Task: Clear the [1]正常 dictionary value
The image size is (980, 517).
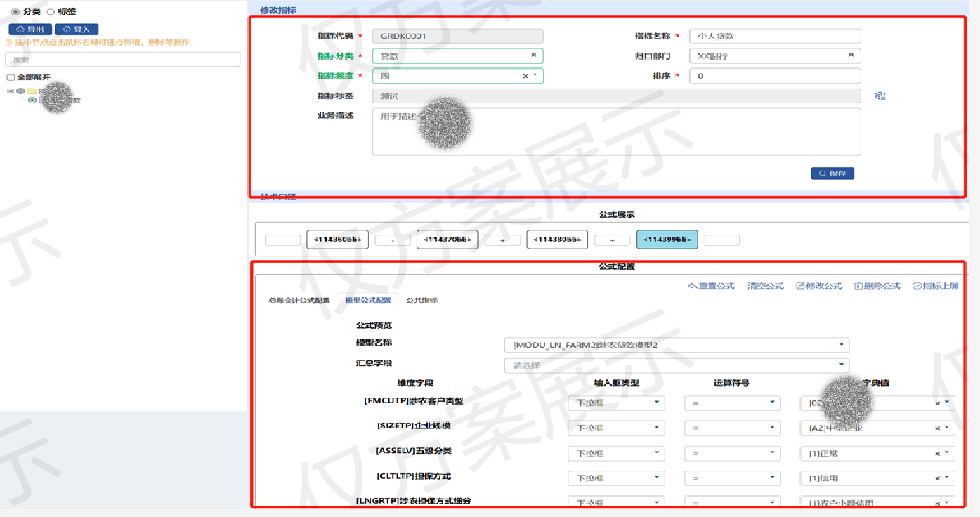Action: click(x=937, y=454)
